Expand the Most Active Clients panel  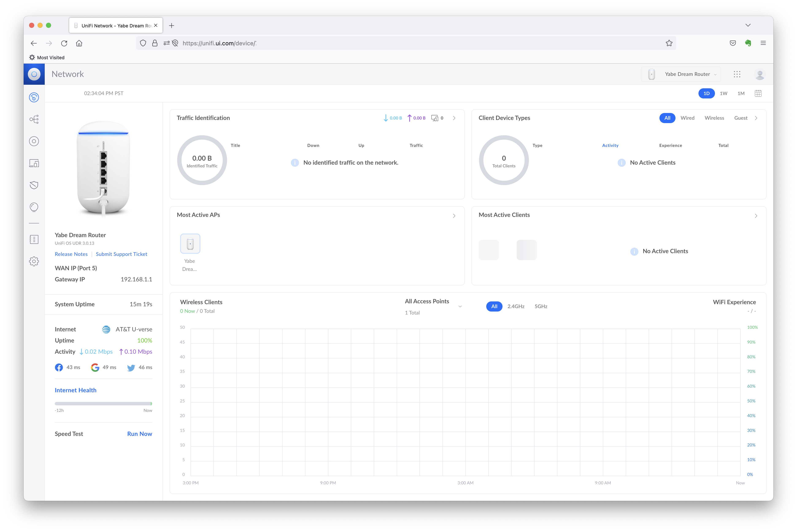756,216
